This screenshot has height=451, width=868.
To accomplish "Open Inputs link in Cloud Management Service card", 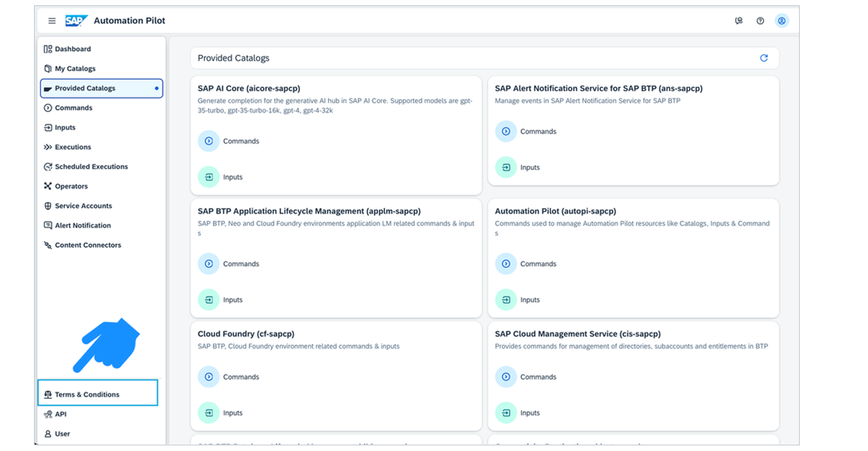I will coord(530,412).
